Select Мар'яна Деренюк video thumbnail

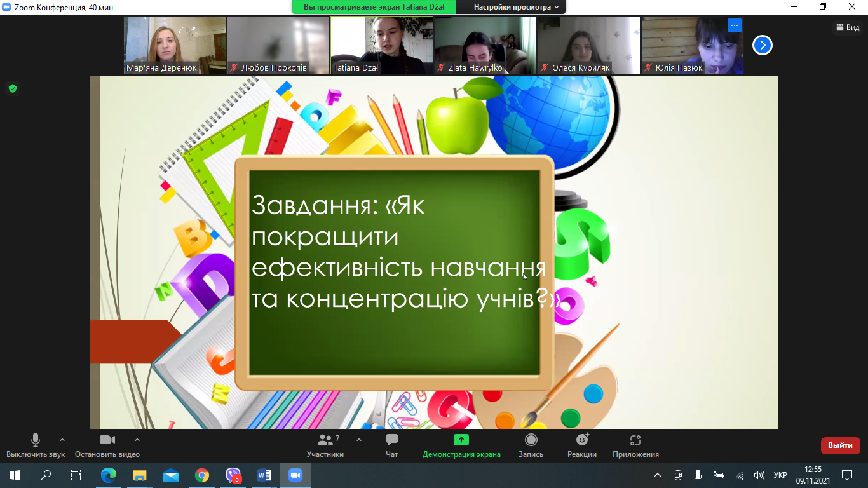tap(175, 45)
